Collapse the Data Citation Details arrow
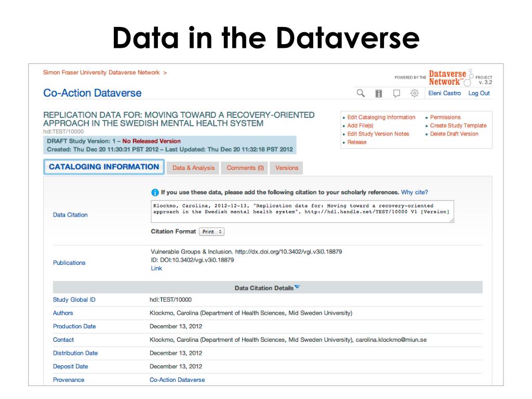The height and width of the screenshot is (399, 532). (x=297, y=287)
